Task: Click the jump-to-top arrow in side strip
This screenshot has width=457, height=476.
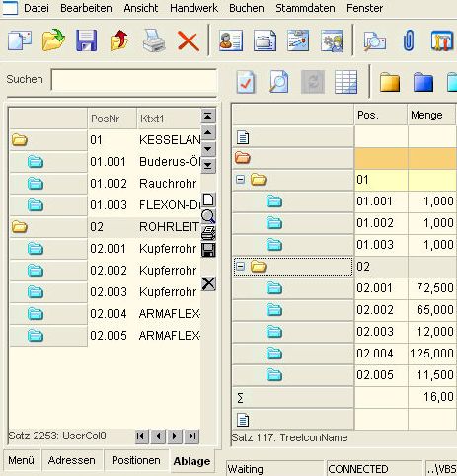Action: point(208,116)
